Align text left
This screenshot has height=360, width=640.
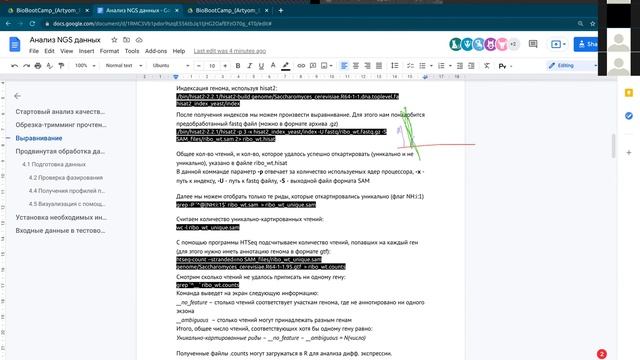tap(344, 66)
